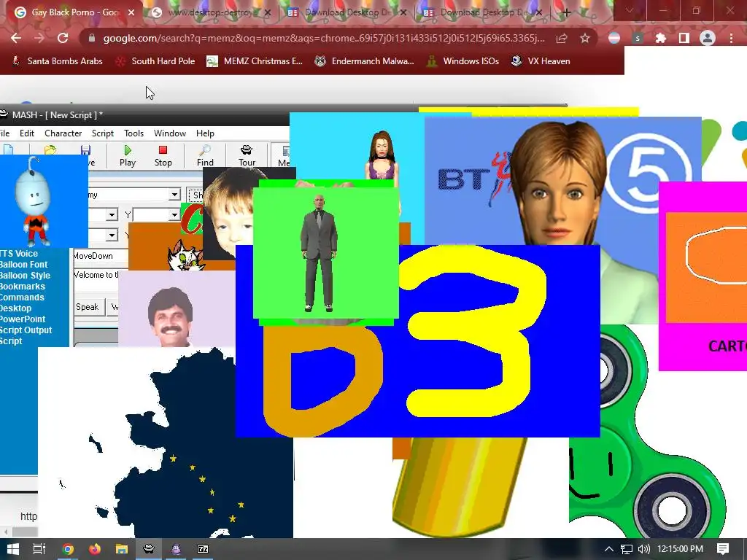Click the bald man in suit image

[326, 253]
